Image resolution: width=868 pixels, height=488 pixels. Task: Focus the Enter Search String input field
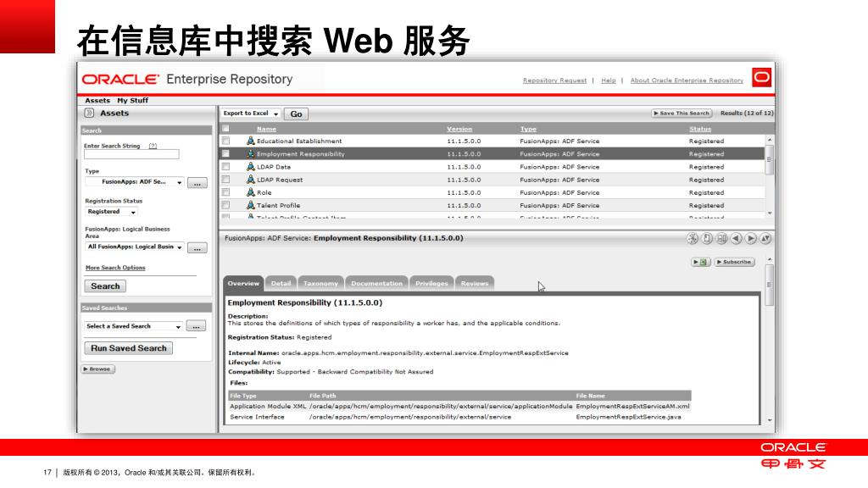coord(131,154)
